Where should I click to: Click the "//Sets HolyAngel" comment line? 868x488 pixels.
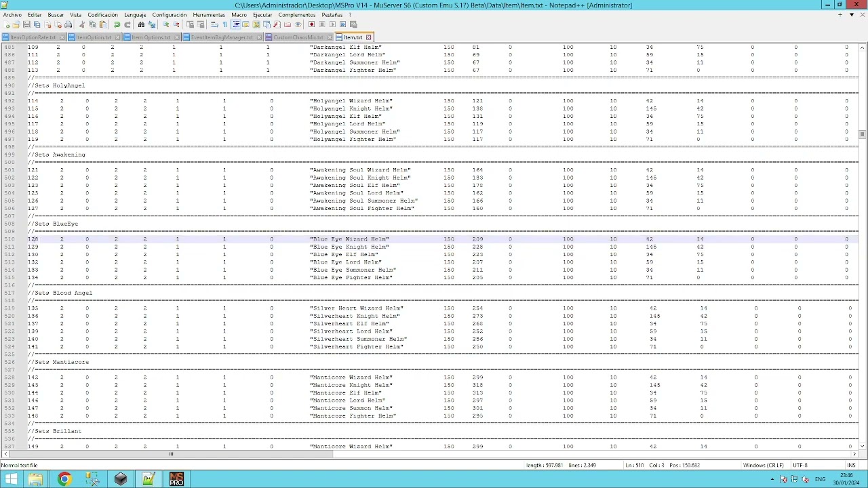point(57,85)
